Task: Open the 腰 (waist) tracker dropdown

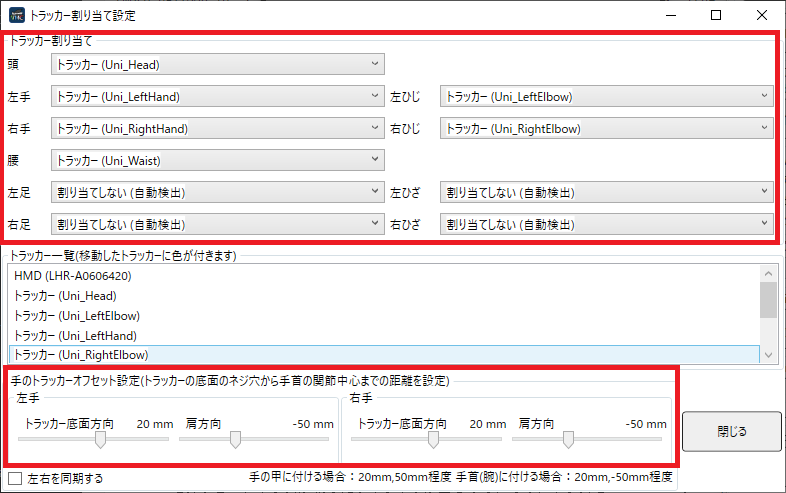Action: click(x=217, y=160)
